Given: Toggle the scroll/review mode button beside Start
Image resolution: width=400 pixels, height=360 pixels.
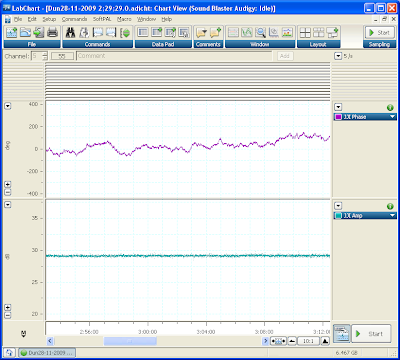Looking at the screenshot, I should (x=342, y=333).
